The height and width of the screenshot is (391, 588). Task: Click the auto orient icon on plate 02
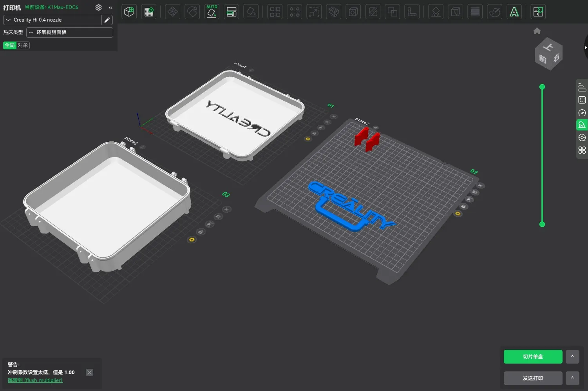[x=469, y=199]
